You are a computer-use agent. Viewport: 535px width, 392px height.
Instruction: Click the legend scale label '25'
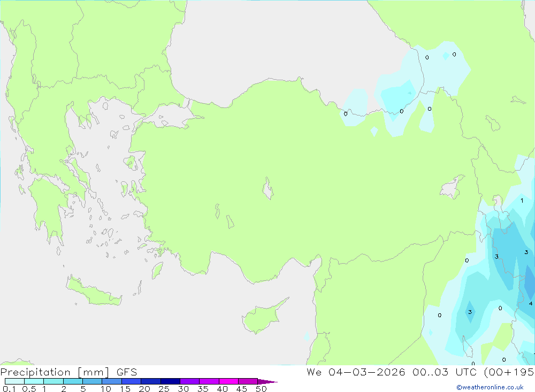[x=164, y=389]
